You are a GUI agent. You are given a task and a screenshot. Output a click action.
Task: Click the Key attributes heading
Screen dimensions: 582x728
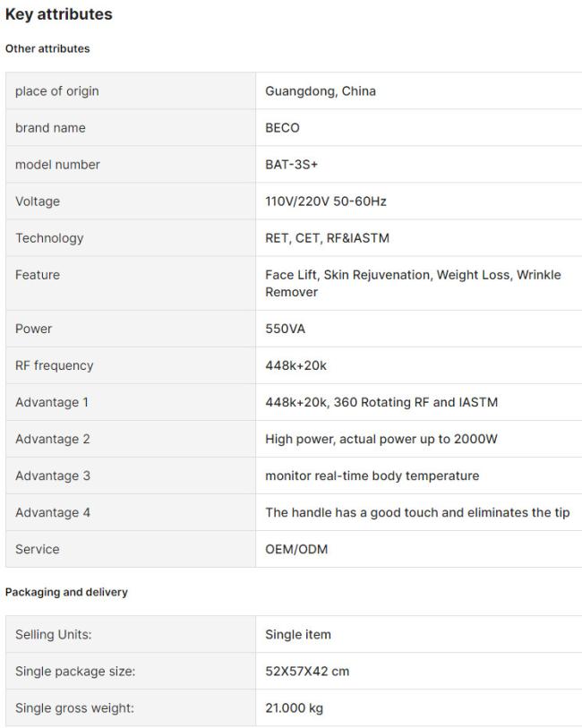click(x=58, y=14)
